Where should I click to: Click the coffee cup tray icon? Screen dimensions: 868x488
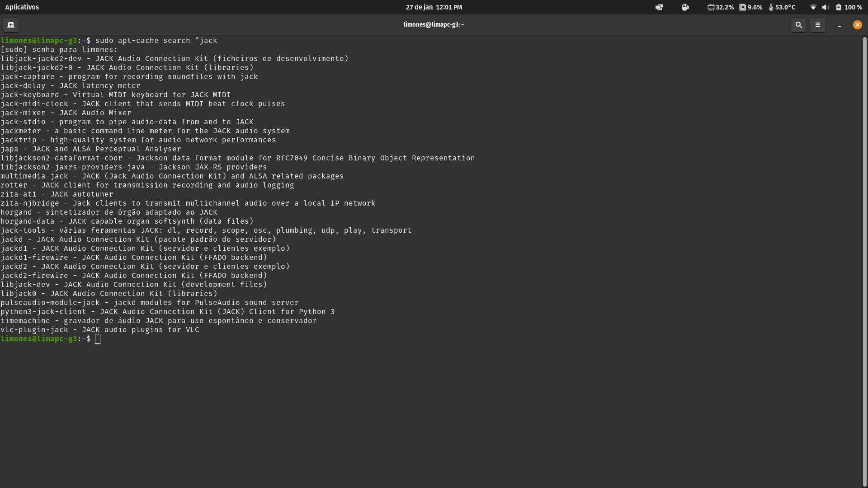coord(685,7)
